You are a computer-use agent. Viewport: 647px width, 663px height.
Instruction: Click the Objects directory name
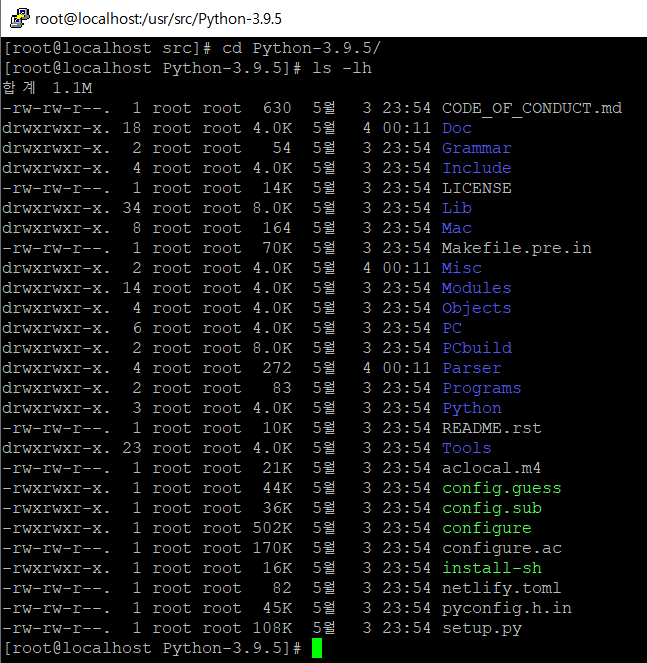click(477, 308)
